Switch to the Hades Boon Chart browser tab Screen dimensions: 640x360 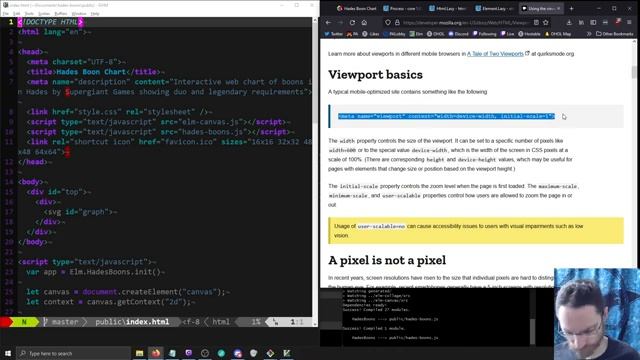(357, 8)
